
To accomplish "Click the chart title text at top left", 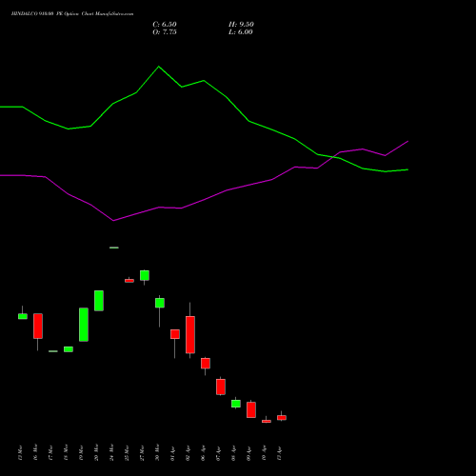I will coord(72,14).
